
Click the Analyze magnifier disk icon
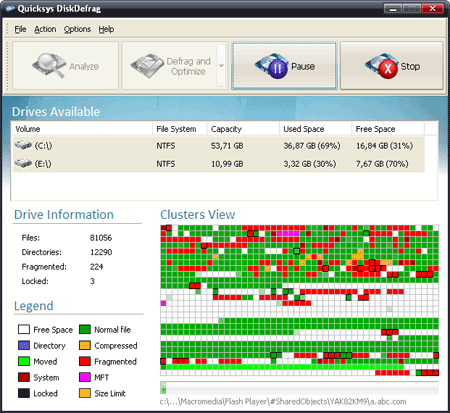click(48, 65)
